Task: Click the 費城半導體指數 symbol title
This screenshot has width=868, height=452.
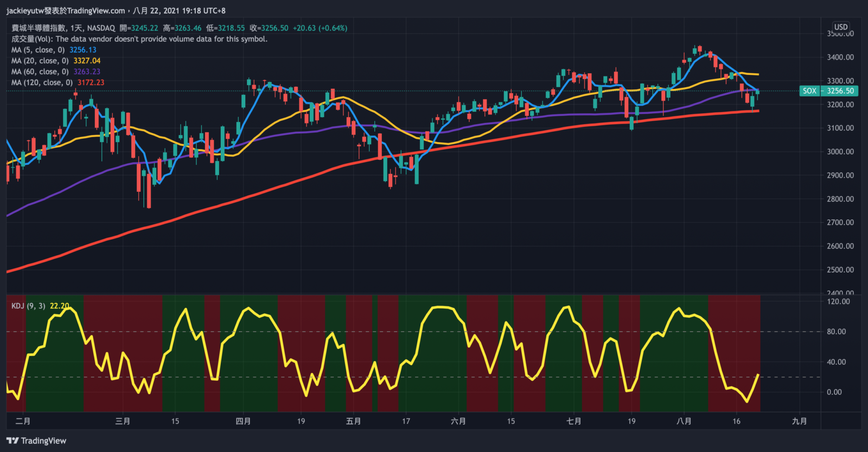Action: (39, 28)
